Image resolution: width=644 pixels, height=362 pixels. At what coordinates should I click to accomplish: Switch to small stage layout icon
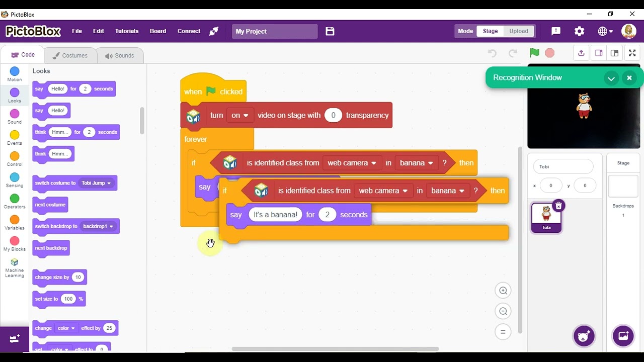tap(599, 53)
